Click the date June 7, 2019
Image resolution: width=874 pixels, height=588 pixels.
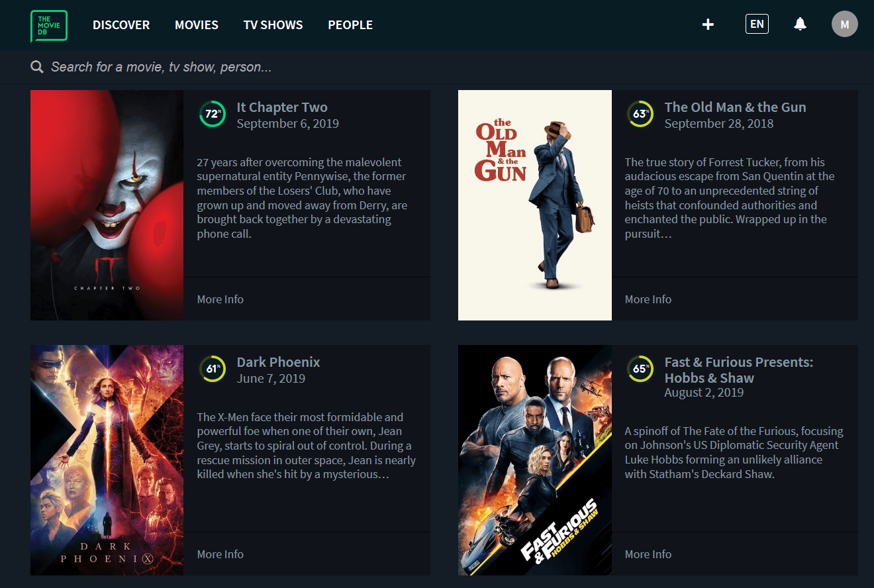(271, 379)
